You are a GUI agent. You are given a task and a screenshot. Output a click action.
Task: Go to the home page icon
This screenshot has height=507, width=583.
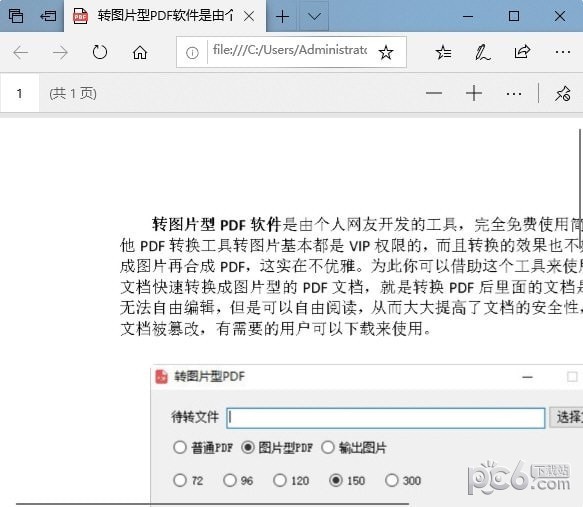tap(140, 52)
